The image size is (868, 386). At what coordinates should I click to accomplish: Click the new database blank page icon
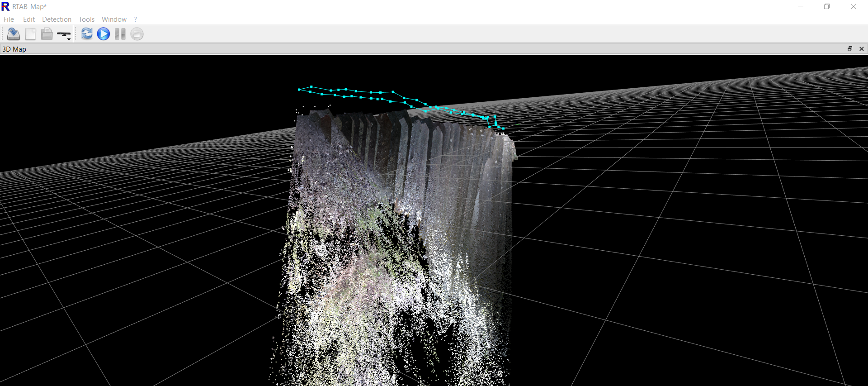point(30,34)
